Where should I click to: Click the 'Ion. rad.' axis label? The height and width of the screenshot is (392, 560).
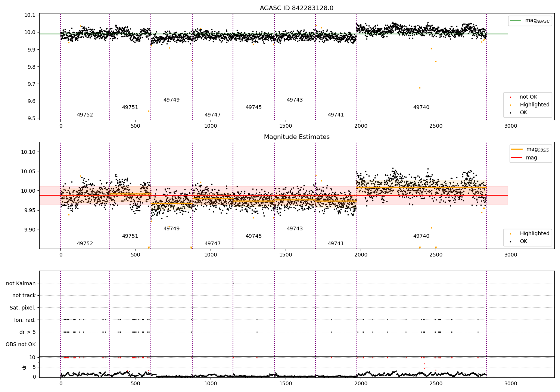click(x=25, y=320)
